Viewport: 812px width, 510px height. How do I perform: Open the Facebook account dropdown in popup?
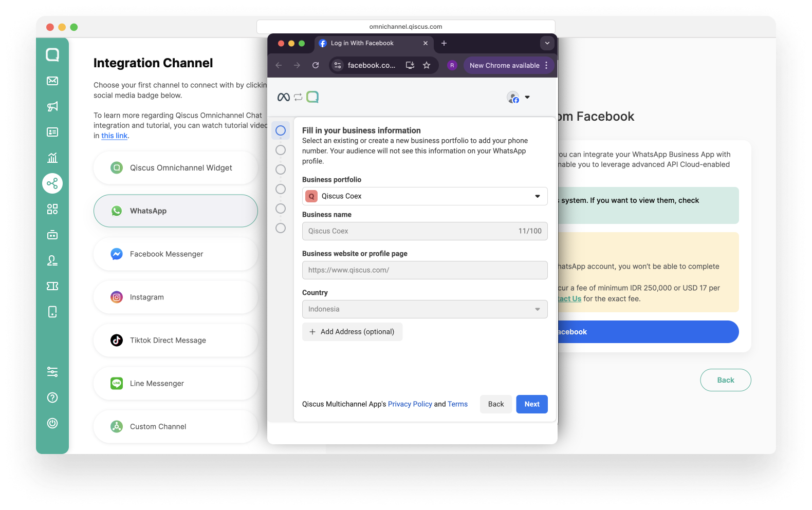(518, 97)
